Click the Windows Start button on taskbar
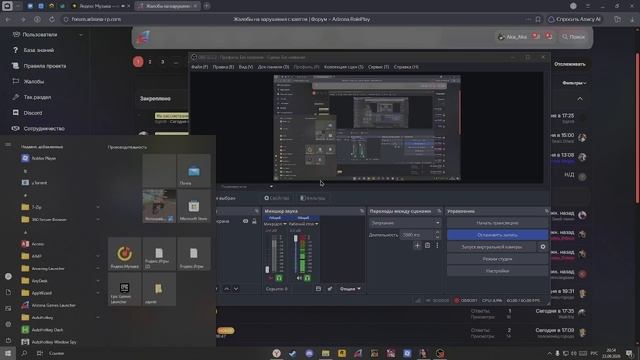 8,353
